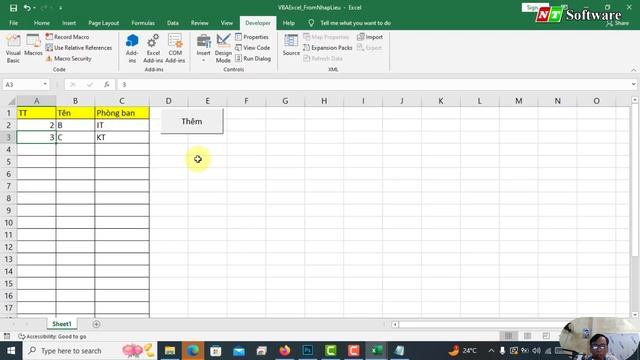640x360 pixels.
Task: Click into the formula bar
Action: pyautogui.click(x=373, y=84)
